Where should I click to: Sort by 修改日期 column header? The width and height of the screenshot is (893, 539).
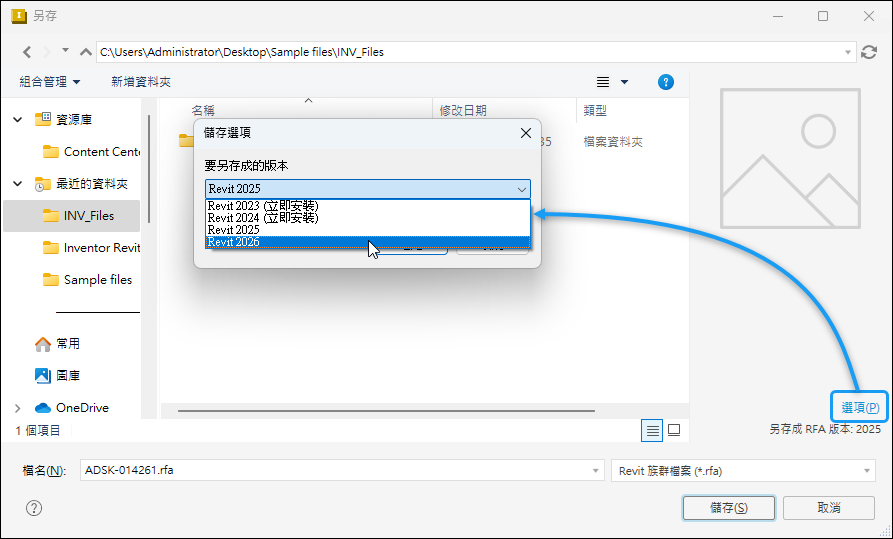(x=463, y=111)
